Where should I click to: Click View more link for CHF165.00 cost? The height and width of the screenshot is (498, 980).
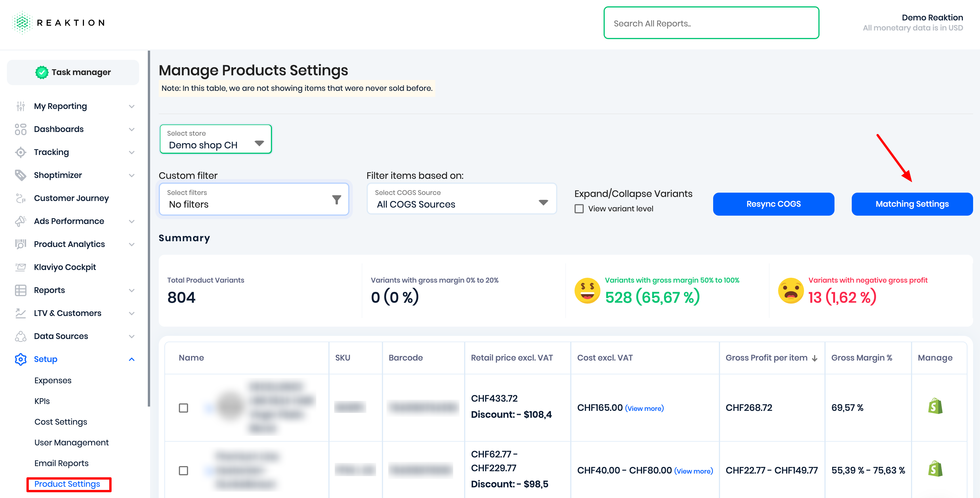[644, 408]
